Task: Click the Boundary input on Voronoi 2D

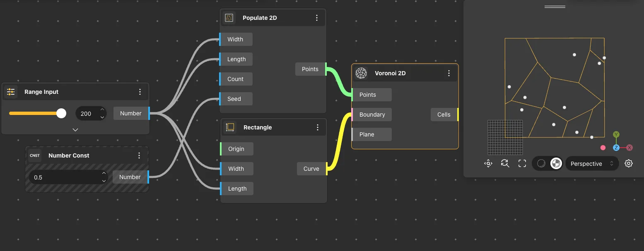Action: coord(371,115)
